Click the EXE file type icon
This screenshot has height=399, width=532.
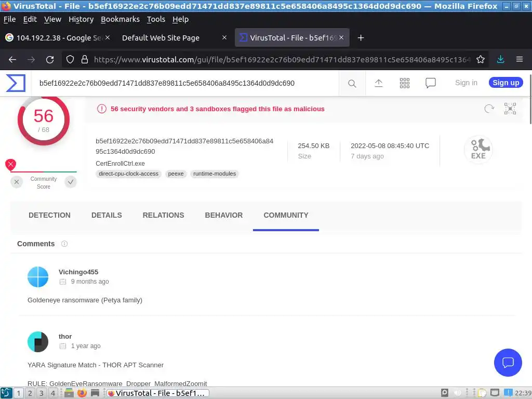(478, 150)
